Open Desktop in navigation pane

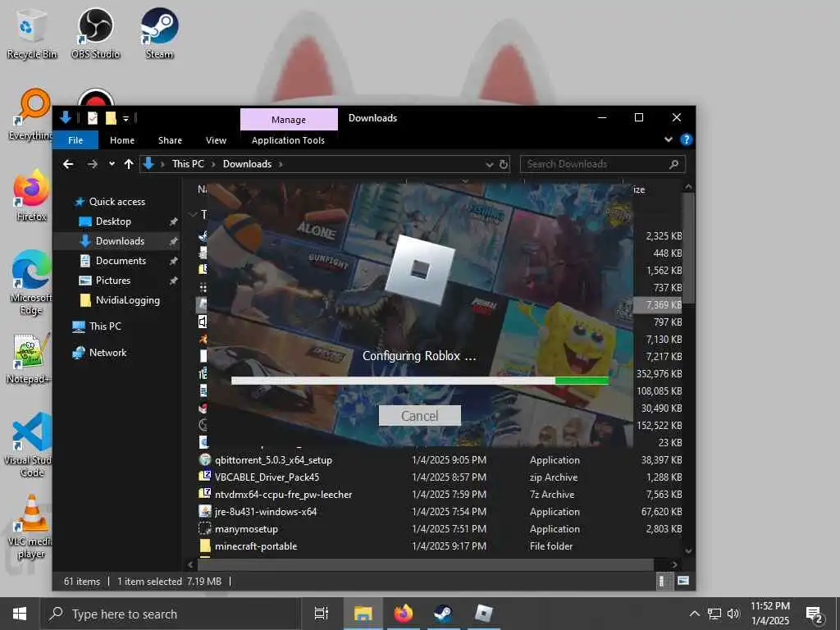point(113,221)
